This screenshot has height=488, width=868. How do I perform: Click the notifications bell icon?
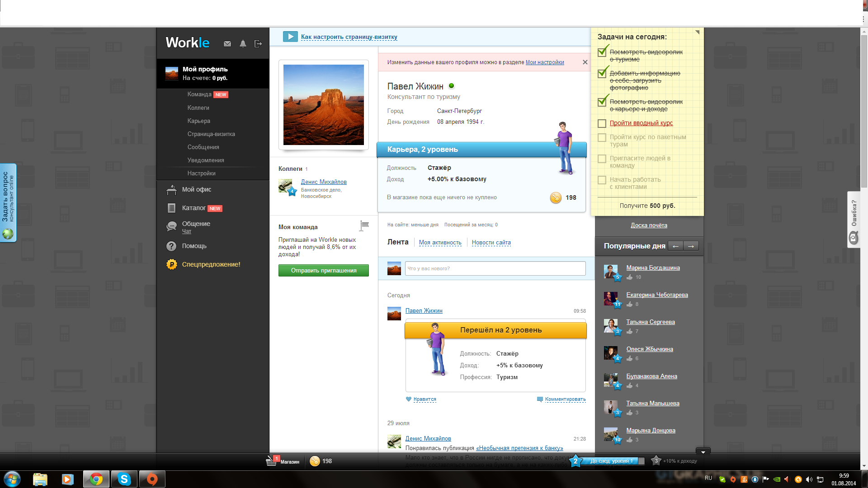[243, 43]
